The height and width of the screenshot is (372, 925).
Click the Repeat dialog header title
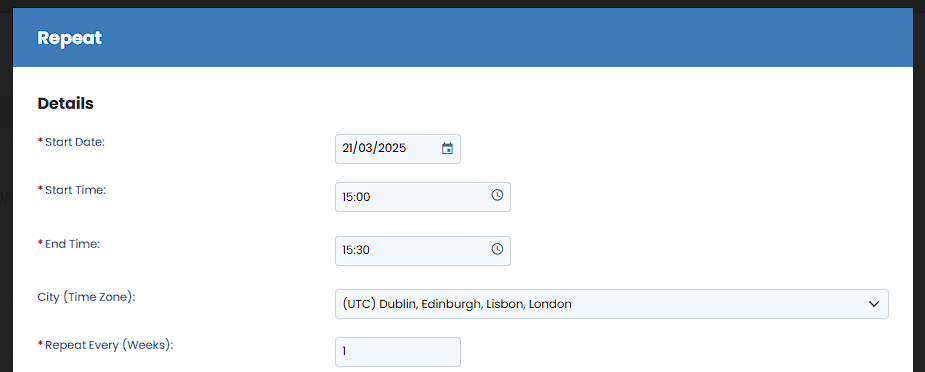click(70, 38)
